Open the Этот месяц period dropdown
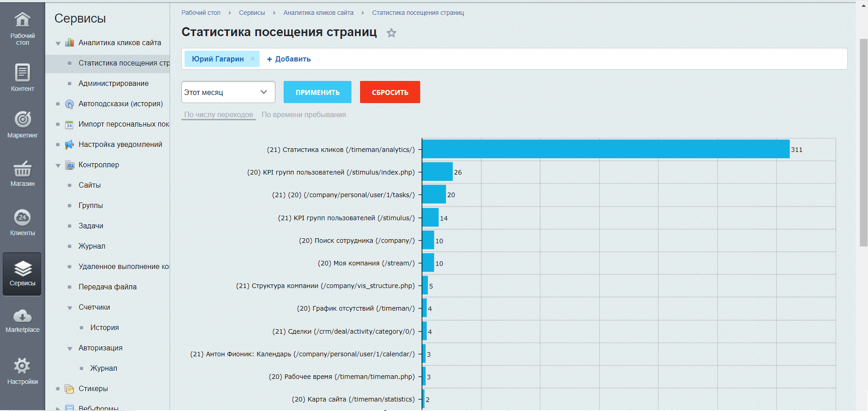868x411 pixels. tap(228, 92)
